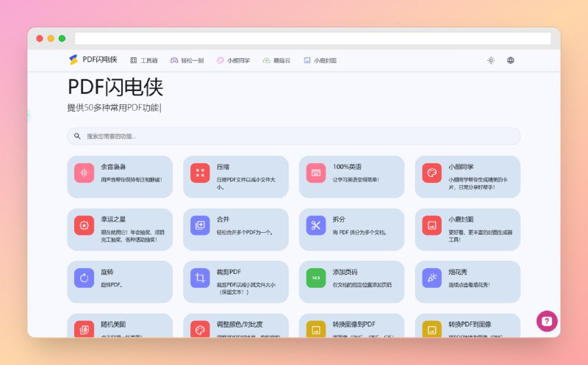Open 小鹿封面 in the top navigation
Screen dimensions: 588x365
pos(320,60)
